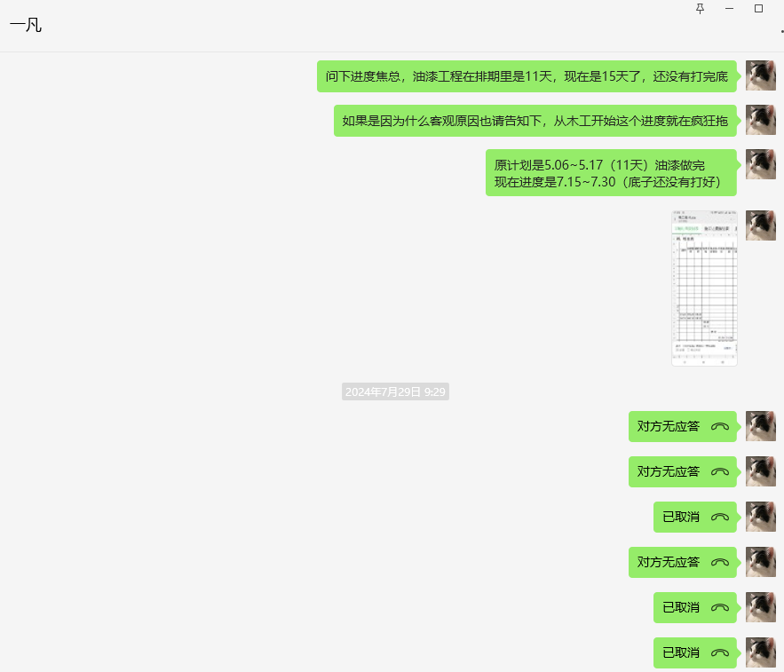Click the first 已取消 call record bubble
The image size is (784, 672).
(694, 517)
